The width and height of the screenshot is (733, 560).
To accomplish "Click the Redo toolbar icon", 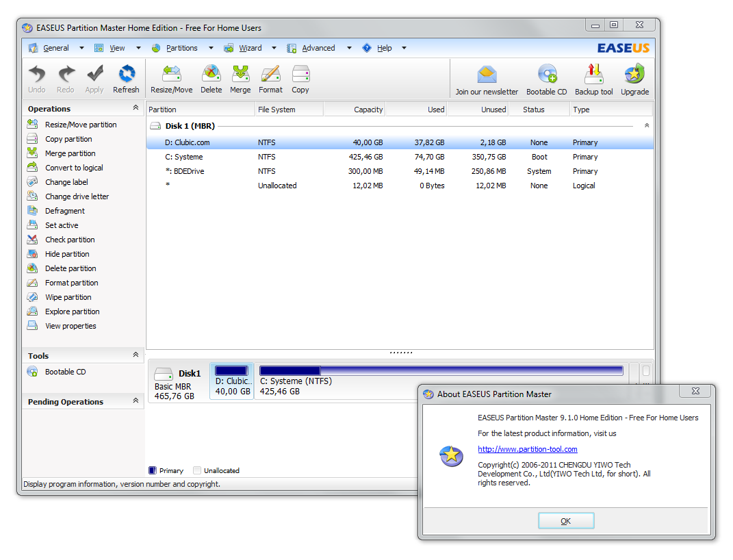I will (x=66, y=79).
